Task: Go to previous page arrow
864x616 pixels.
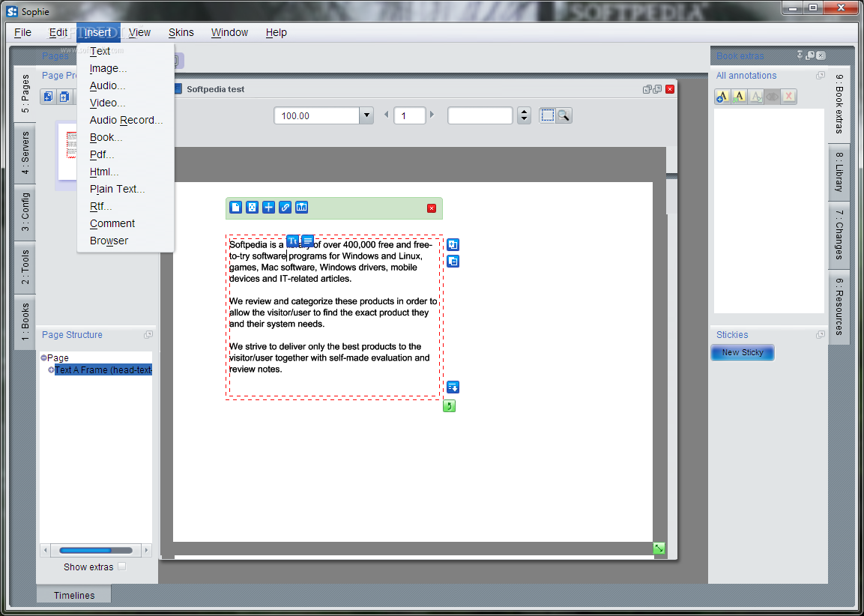Action: click(386, 115)
